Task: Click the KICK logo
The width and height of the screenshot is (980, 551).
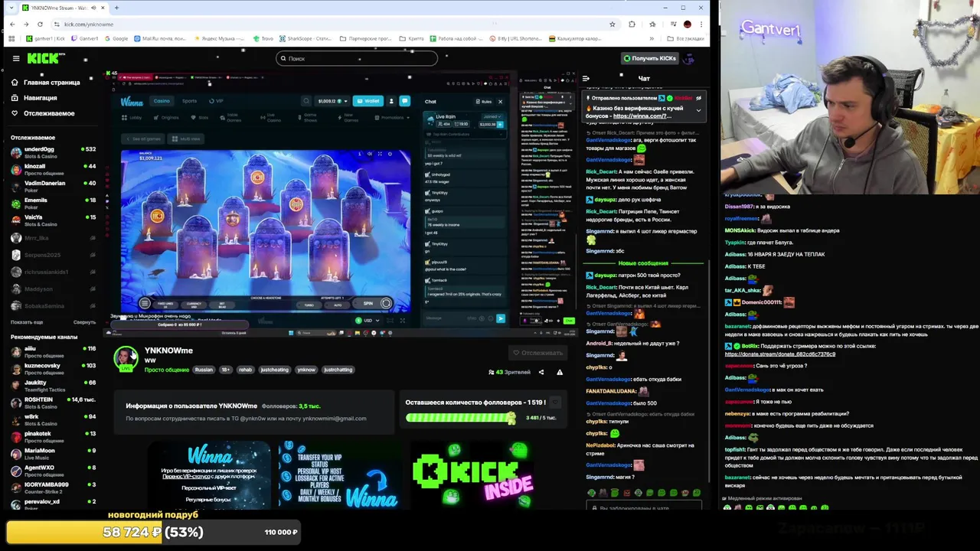Action: coord(46,58)
